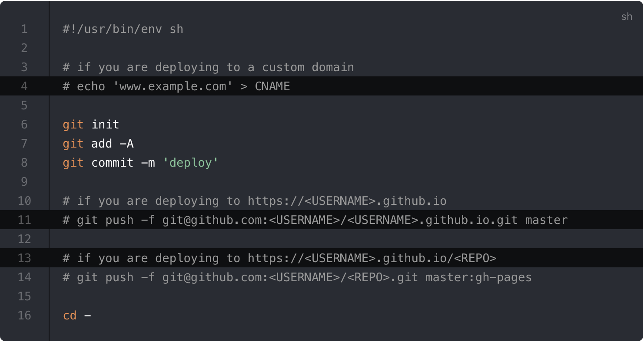This screenshot has width=644, height=342.
Task: Select highlighted line number 4
Action: [x=24, y=86]
